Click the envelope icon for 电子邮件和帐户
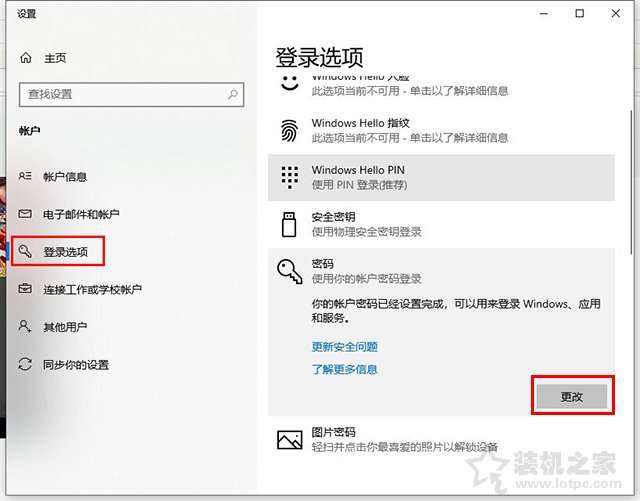This screenshot has height=501, width=640. click(25, 214)
